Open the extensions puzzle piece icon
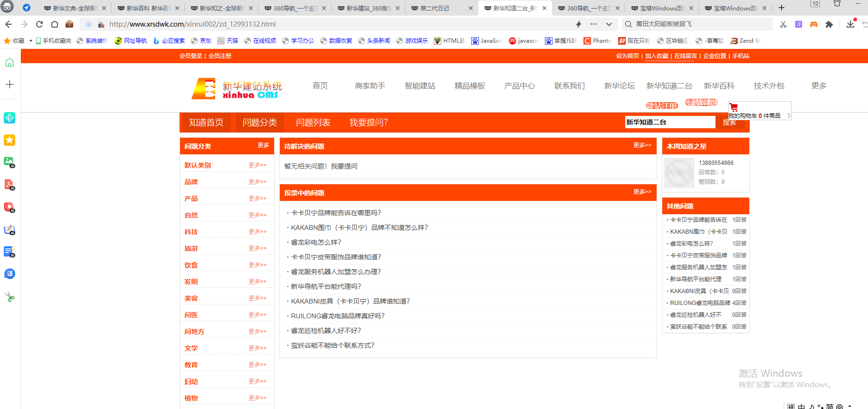Image resolution: width=868 pixels, height=409 pixels. 829,24
